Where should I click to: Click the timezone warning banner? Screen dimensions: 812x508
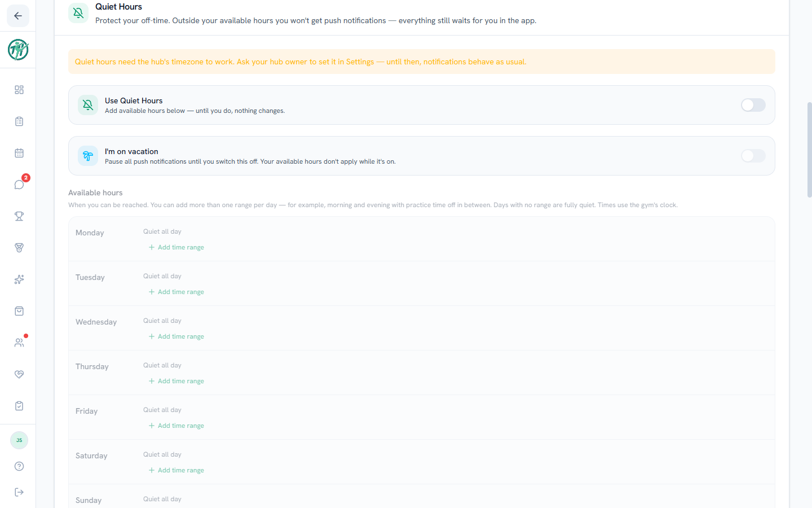tap(422, 62)
